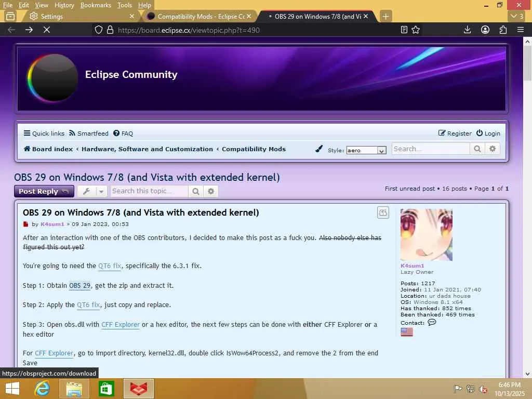Open the Edit menu
This screenshot has width=532, height=399.
tap(23, 5)
